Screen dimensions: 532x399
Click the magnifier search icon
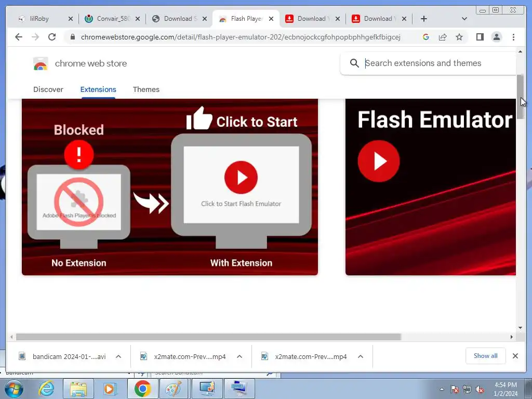point(354,63)
